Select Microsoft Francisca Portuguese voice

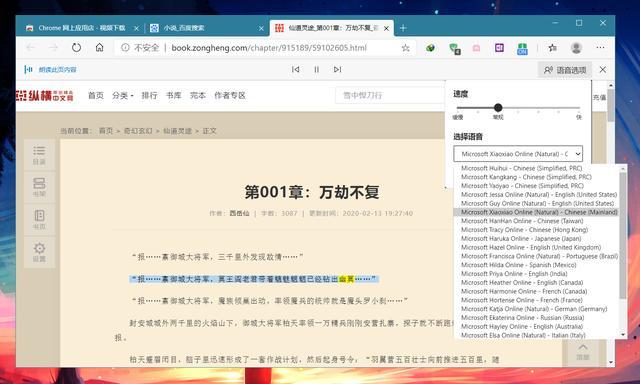click(539, 256)
